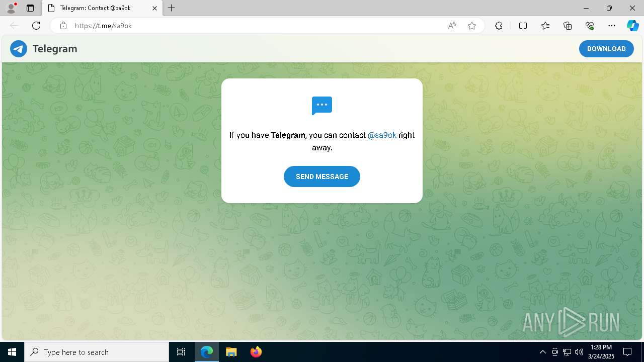Minimize the Edge window

point(586,8)
